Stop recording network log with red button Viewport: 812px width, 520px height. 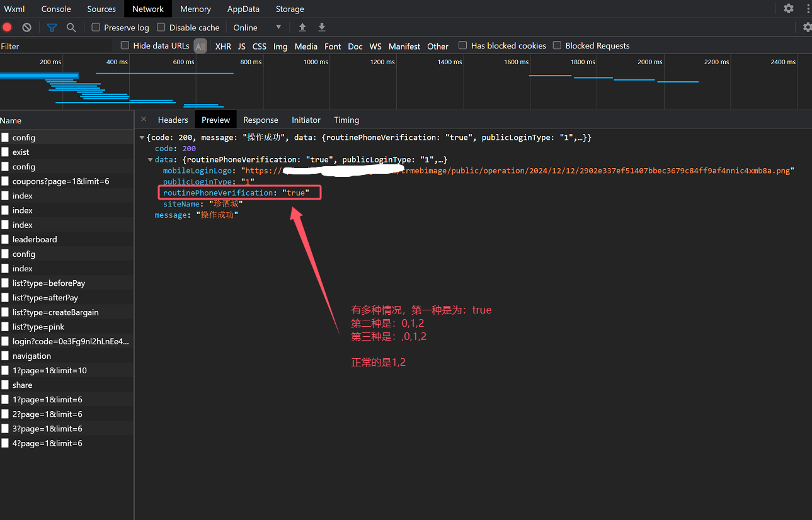[7, 27]
